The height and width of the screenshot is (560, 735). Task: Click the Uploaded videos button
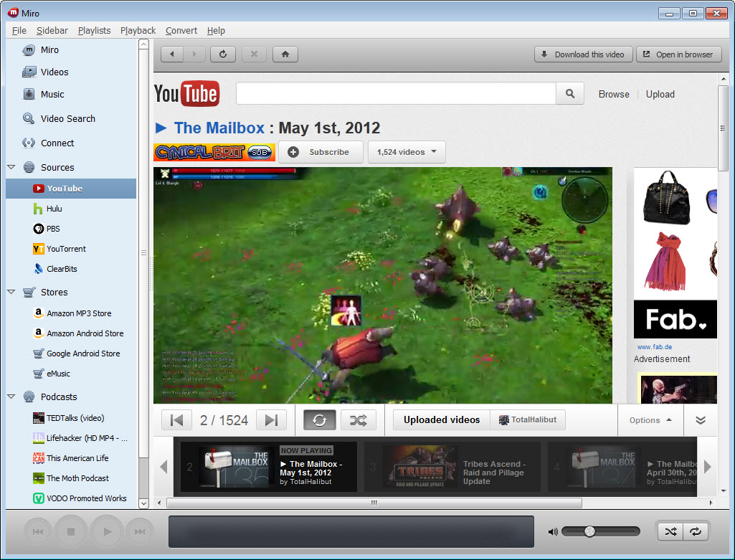tap(442, 420)
